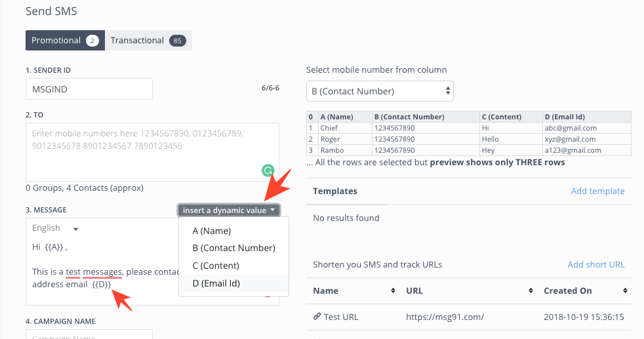Click inside the TO mobile numbers box

click(152, 152)
